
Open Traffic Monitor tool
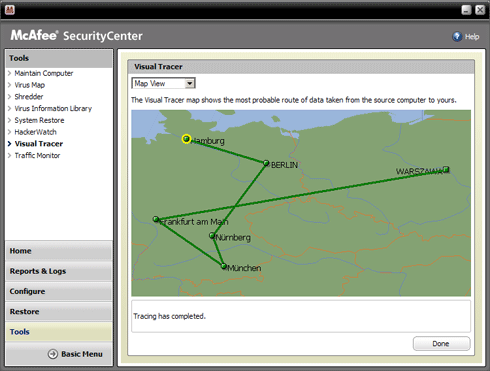37,155
